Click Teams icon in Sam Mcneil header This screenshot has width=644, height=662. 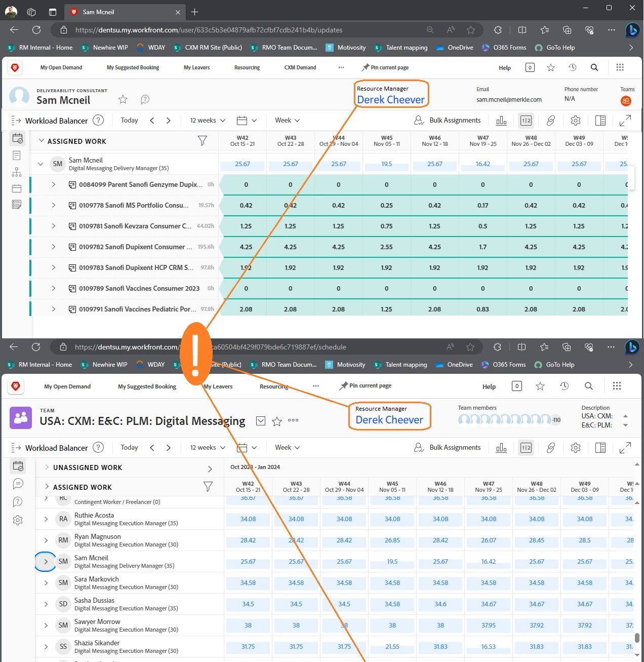pos(626,101)
